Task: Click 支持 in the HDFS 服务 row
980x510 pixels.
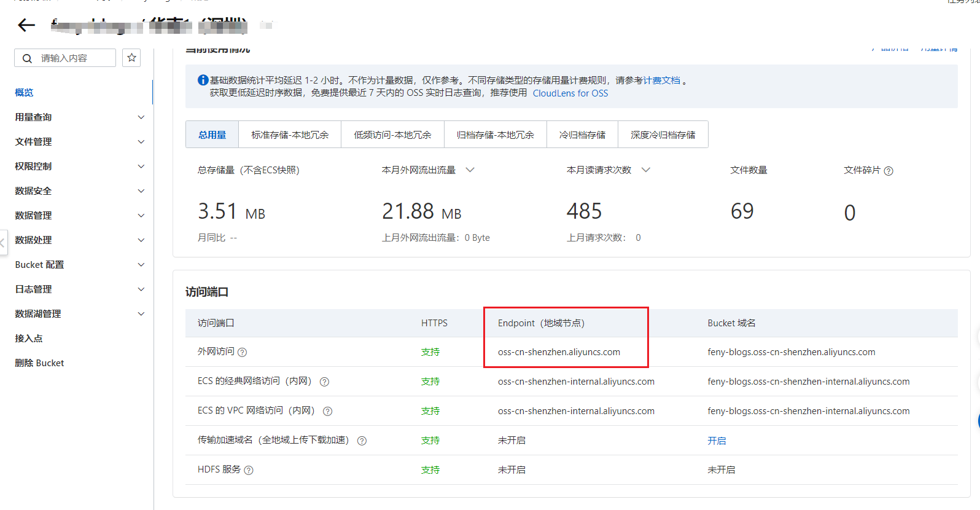Action: tap(430, 470)
